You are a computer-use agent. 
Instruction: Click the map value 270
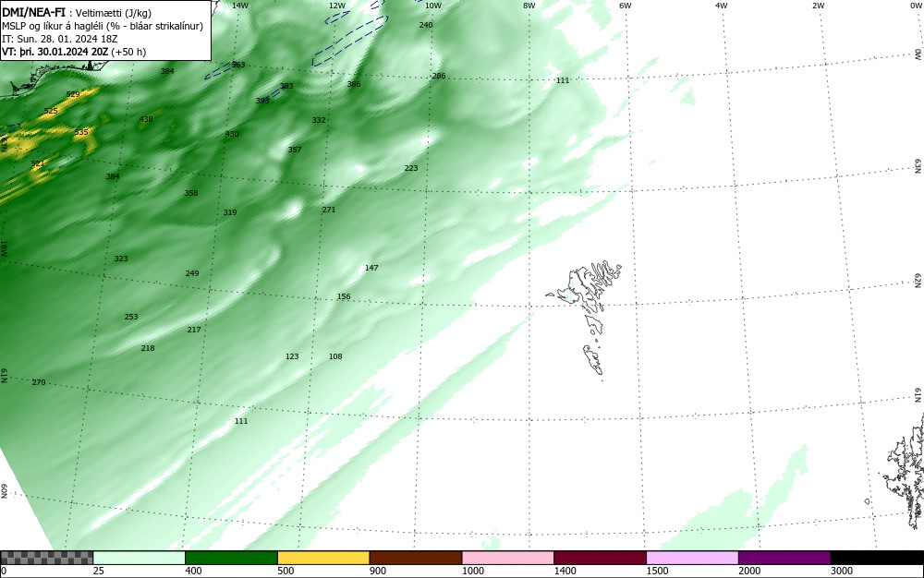click(x=38, y=382)
